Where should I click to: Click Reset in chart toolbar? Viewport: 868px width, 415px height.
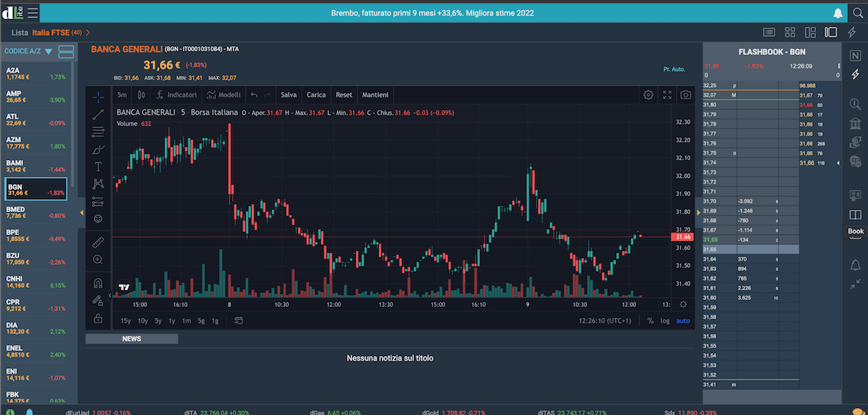344,95
